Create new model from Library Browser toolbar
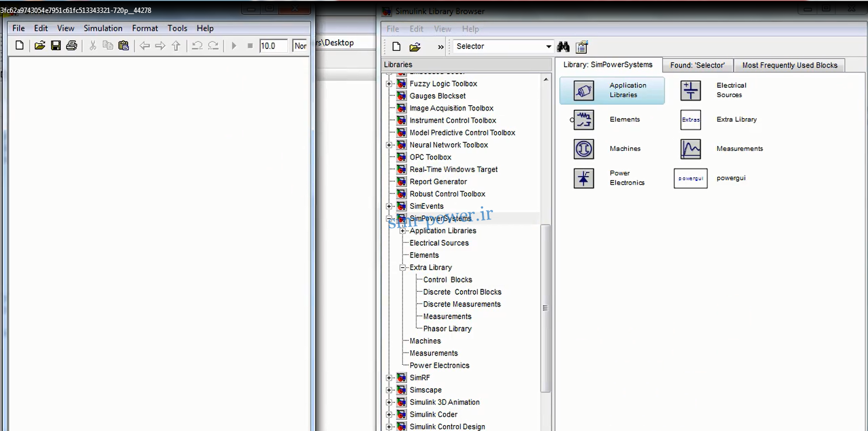This screenshot has height=431, width=868. coord(397,47)
